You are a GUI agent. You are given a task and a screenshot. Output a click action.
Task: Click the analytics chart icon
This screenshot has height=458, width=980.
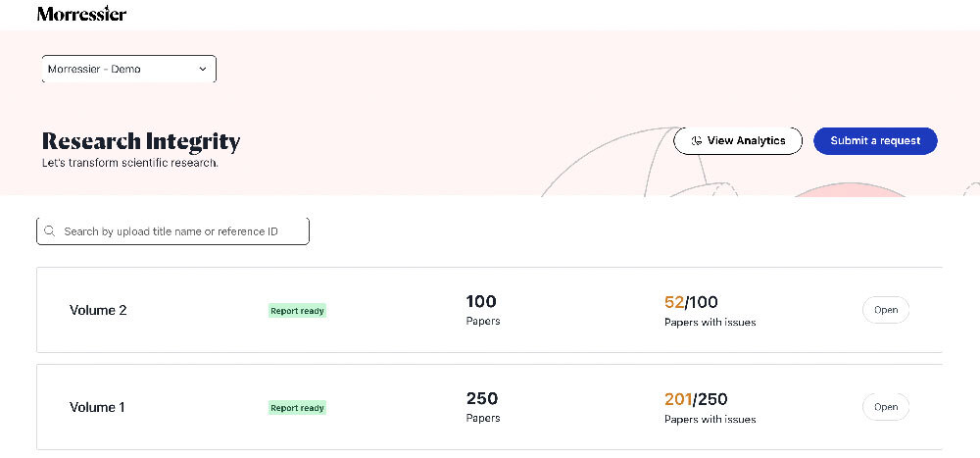coord(696,141)
